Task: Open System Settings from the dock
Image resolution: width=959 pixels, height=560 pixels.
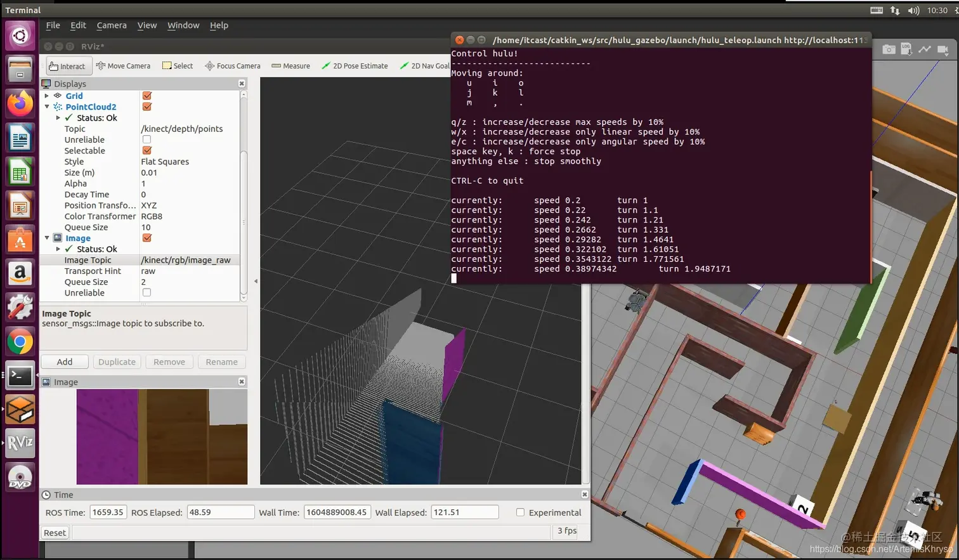Action: coord(20,308)
